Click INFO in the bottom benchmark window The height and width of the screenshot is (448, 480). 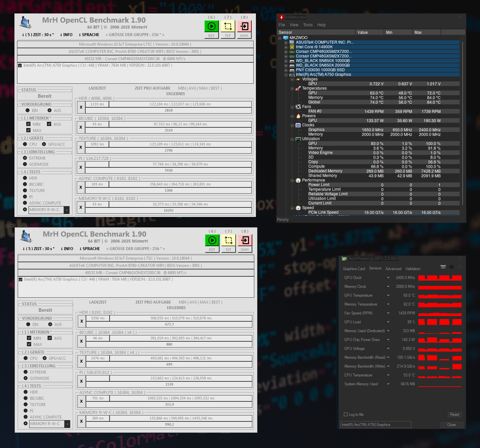pyautogui.click(x=67, y=249)
